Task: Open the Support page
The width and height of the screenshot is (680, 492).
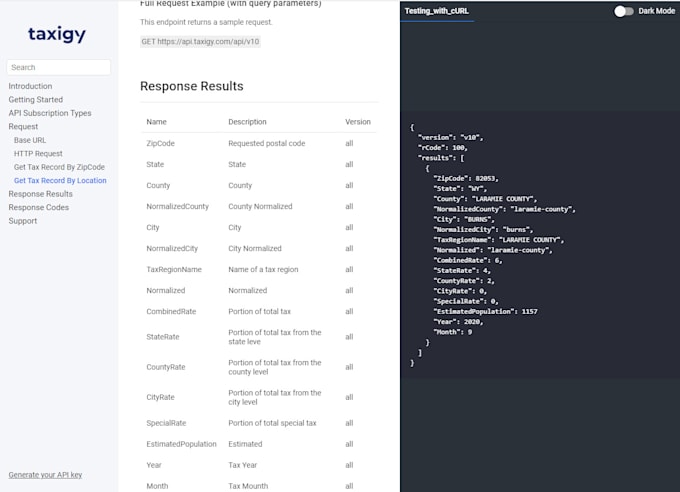Action: 23,221
